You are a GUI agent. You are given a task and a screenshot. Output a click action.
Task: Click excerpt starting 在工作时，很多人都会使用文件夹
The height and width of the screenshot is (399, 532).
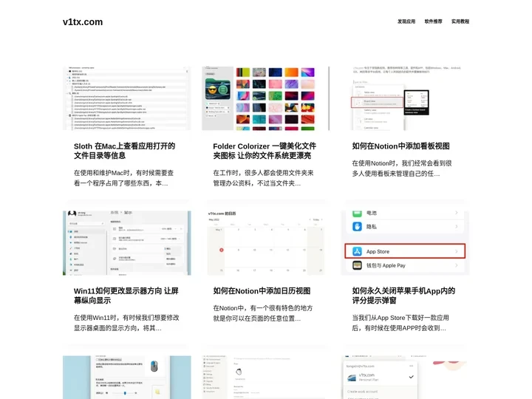263,178
